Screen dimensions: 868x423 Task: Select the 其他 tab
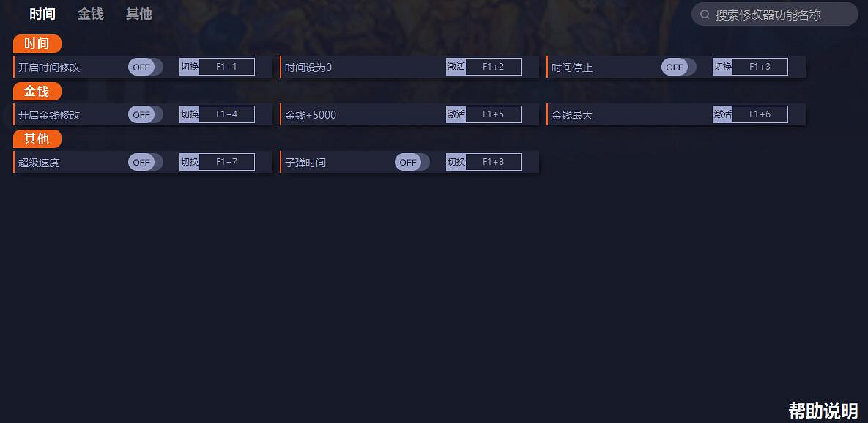pyautogui.click(x=138, y=14)
